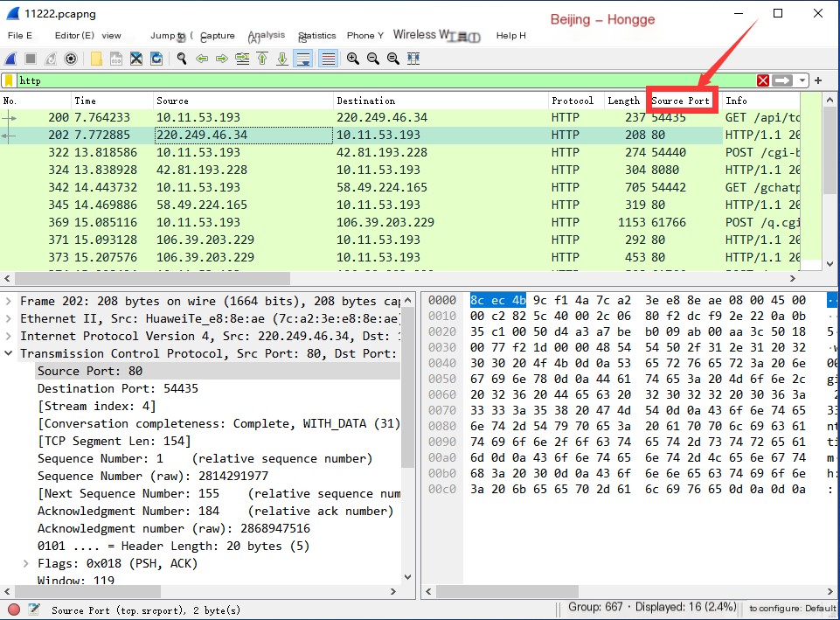Expand the Frame 202 tree node
The height and width of the screenshot is (620, 840).
click(x=9, y=301)
